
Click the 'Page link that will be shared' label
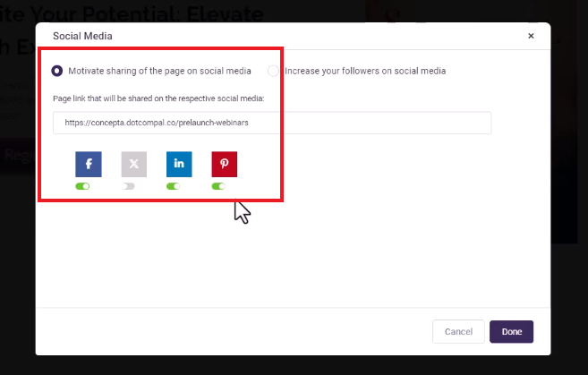point(158,98)
